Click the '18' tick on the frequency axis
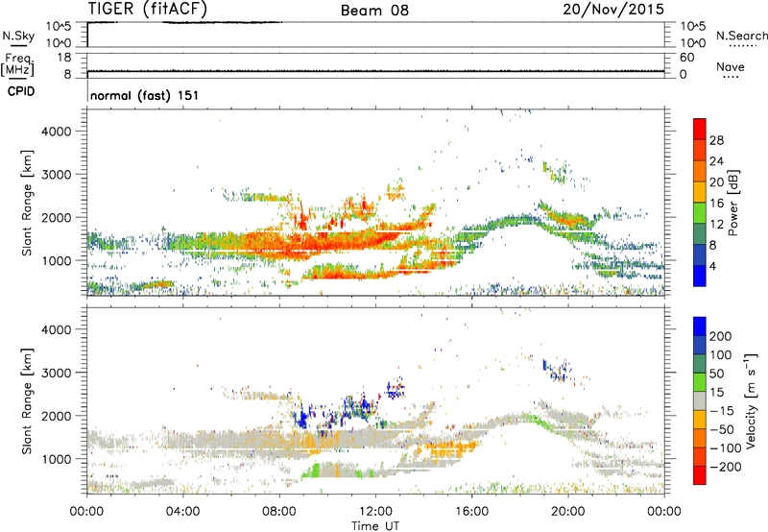 (64, 58)
